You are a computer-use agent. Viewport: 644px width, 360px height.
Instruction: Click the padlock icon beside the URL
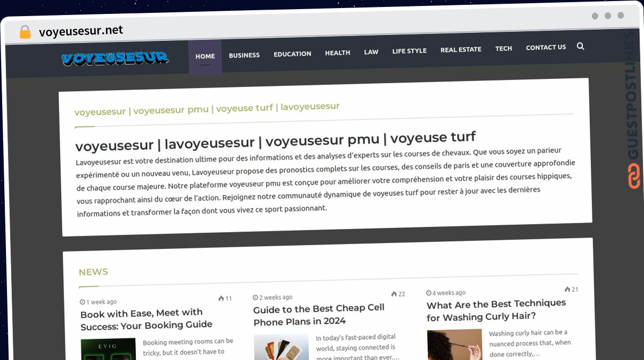(25, 32)
